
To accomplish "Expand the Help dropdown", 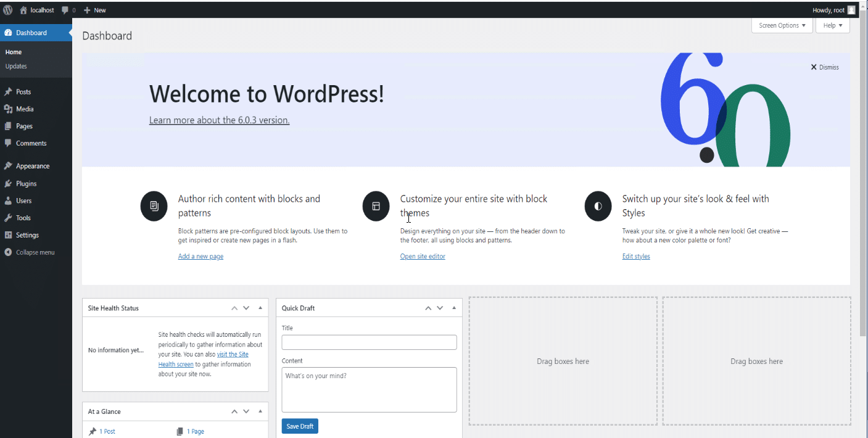I will (832, 25).
